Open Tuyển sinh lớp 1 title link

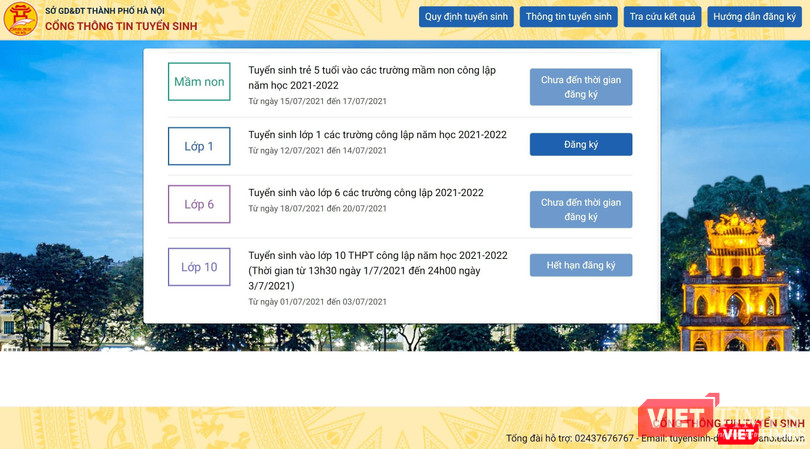point(377,135)
